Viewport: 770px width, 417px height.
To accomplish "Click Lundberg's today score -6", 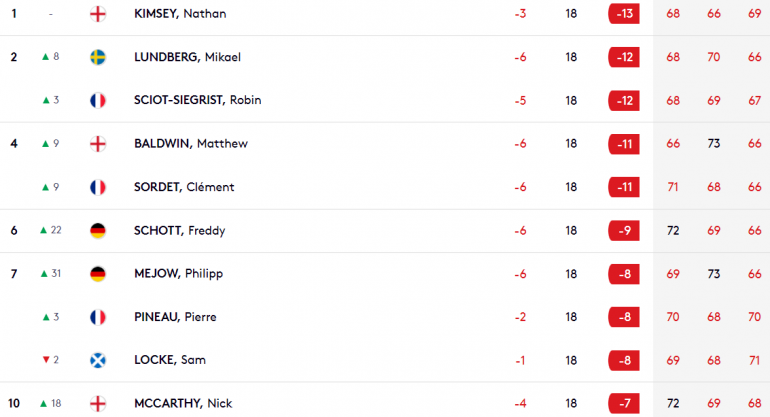I will [521, 57].
